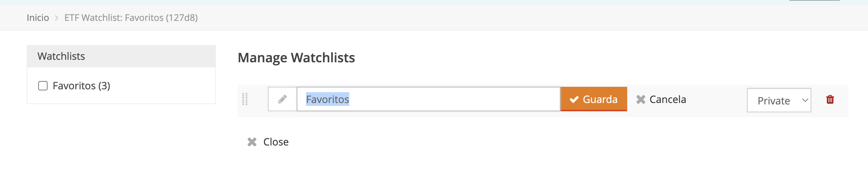Click the watchlist name input field
Screen dimensions: 868x175
451,99
